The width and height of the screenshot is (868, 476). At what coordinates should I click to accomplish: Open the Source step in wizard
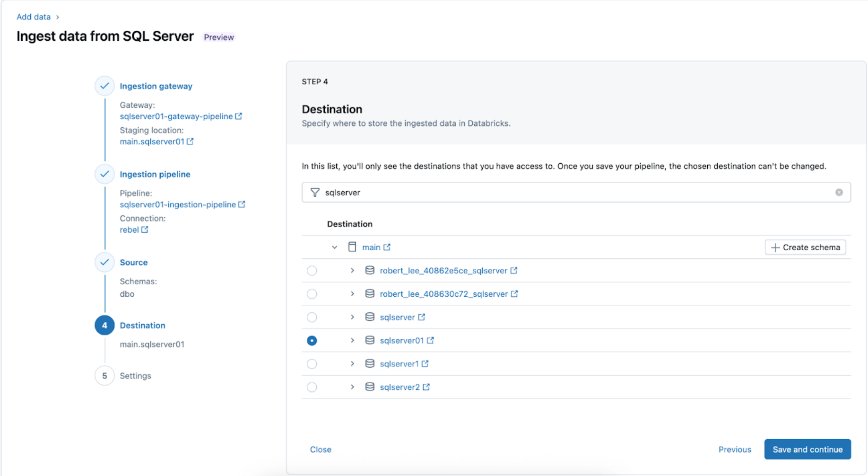[x=133, y=262]
